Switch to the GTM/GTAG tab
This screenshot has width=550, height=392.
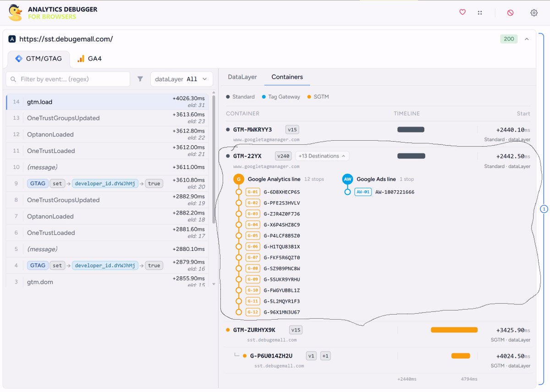pos(39,59)
